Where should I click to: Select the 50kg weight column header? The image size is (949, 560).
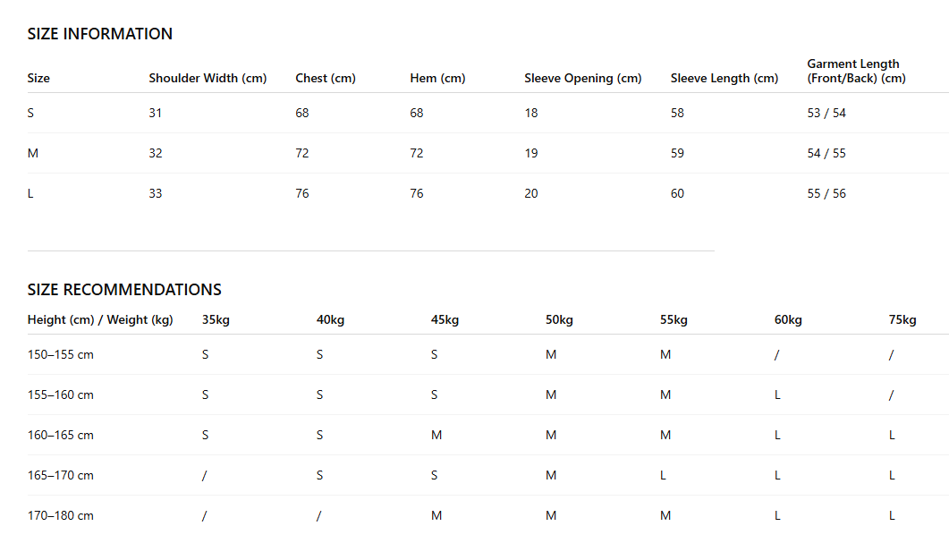pyautogui.click(x=559, y=319)
